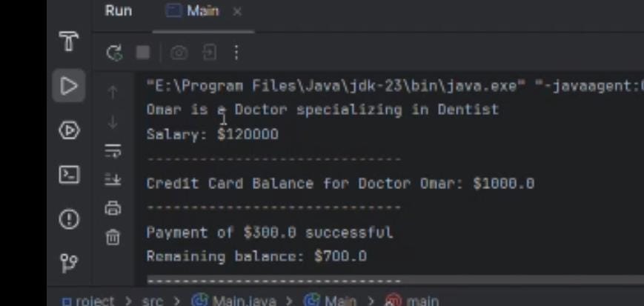Image resolution: width=644 pixels, height=306 pixels.
Task: Open the Terminal tool window
Action: click(x=69, y=175)
